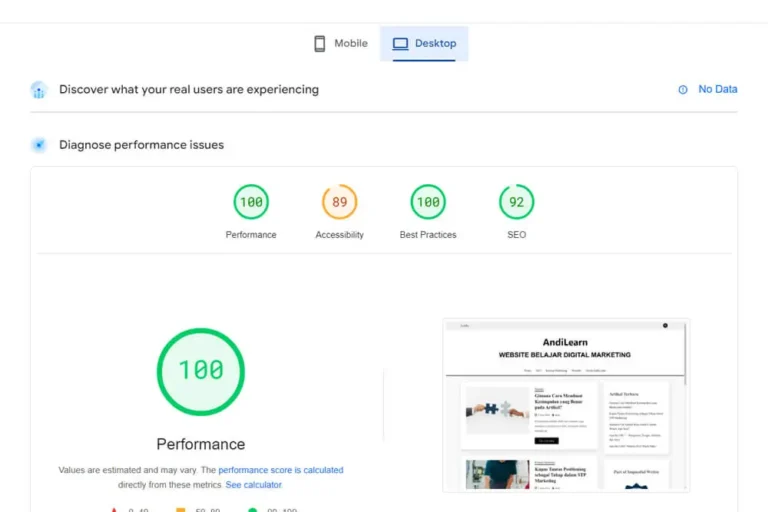Click 'Discover what your real users are experiencing' heading

(x=189, y=90)
